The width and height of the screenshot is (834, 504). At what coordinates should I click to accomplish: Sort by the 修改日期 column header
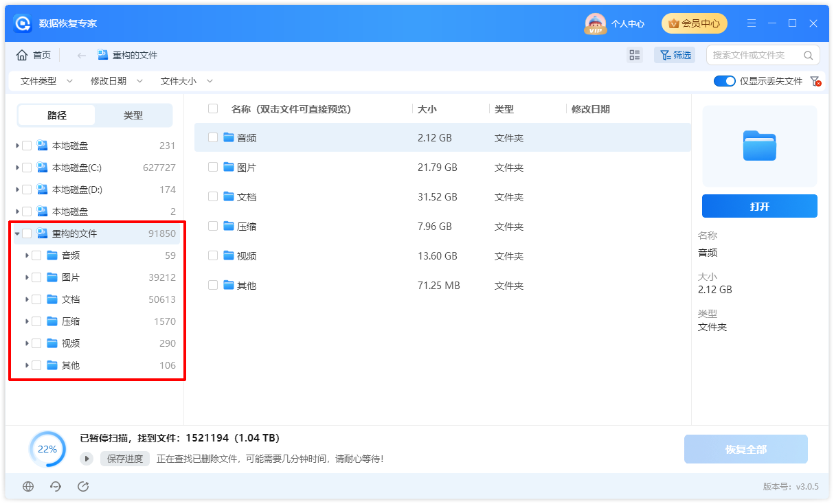pos(591,109)
